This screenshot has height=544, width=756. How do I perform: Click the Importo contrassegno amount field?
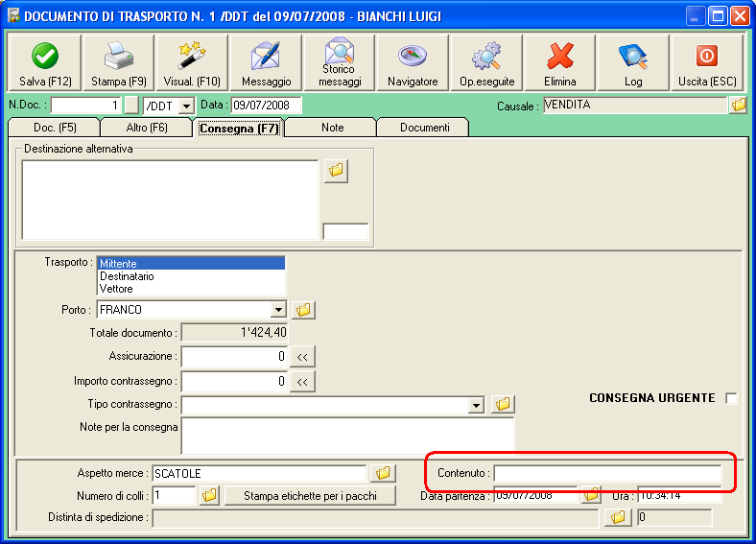pyautogui.click(x=234, y=382)
